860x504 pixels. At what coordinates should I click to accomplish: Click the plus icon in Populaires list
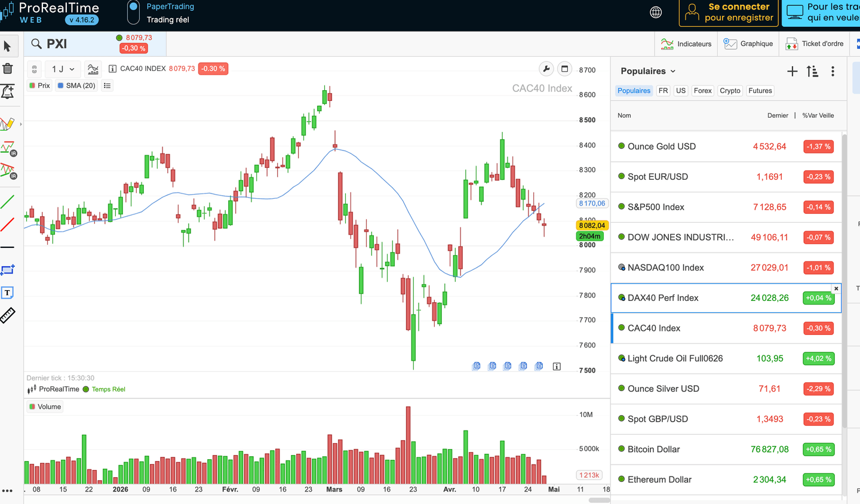(x=792, y=71)
